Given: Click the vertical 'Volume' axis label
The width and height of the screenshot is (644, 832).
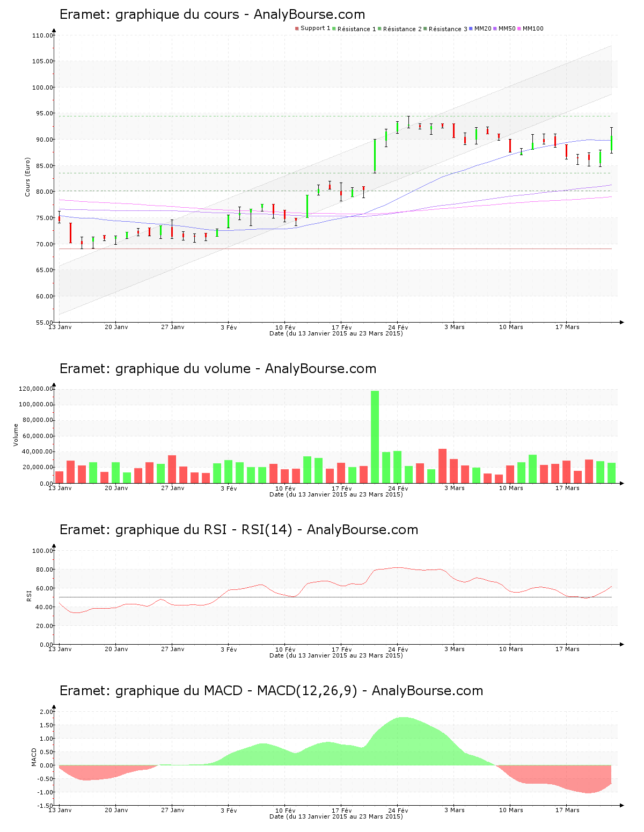Looking at the screenshot, I should pyautogui.click(x=16, y=435).
